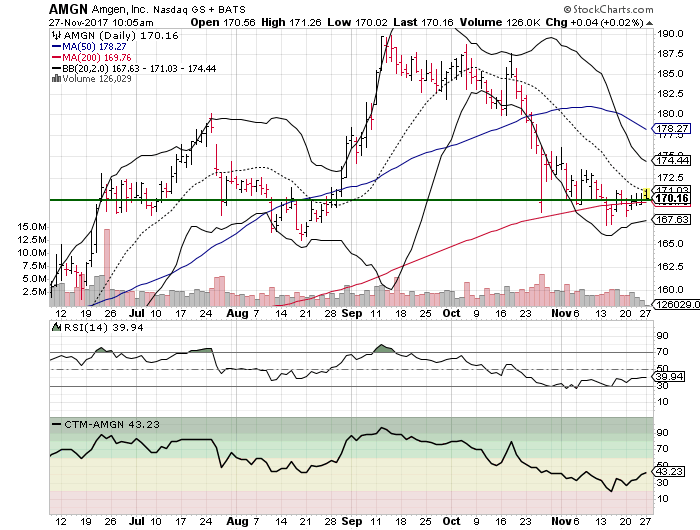This screenshot has height=530, width=700.
Task: Click the 185.0 price axis label
Action: pos(670,74)
